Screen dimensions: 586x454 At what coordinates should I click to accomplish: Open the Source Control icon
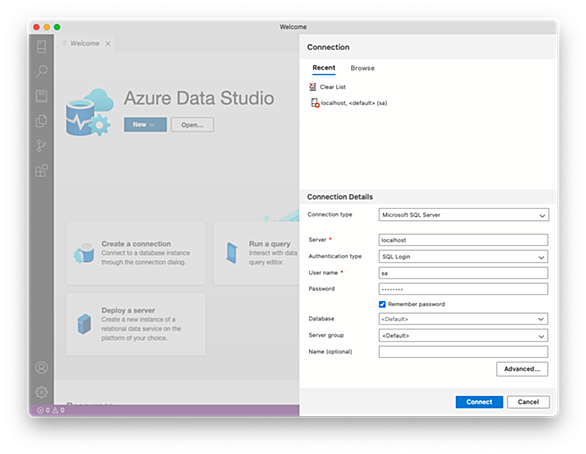(41, 146)
